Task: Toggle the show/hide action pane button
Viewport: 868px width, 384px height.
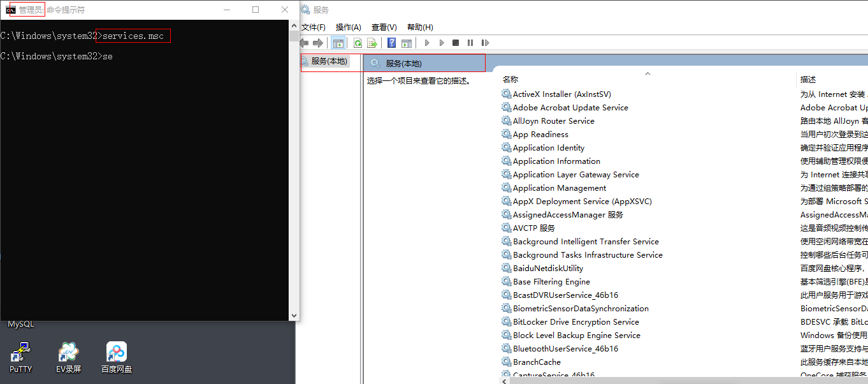Action: [406, 43]
